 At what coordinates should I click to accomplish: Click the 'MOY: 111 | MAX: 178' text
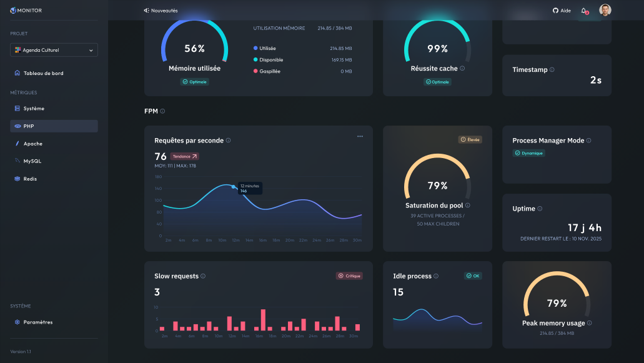point(176,166)
